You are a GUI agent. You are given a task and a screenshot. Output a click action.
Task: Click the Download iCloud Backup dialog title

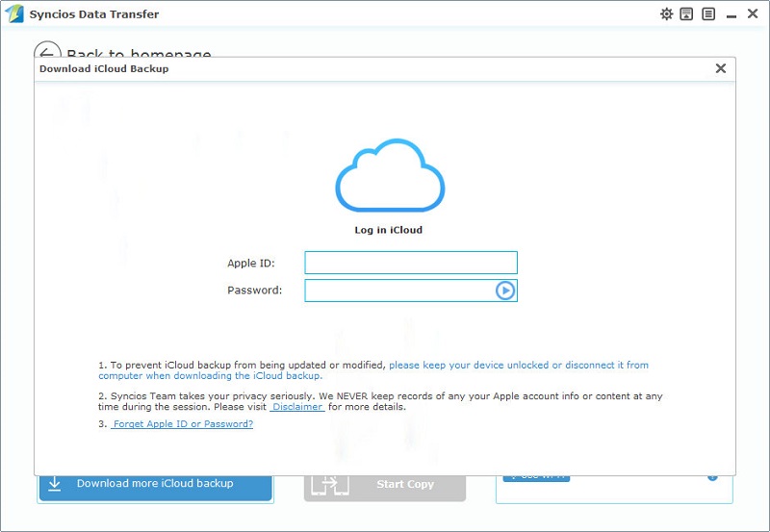point(104,68)
